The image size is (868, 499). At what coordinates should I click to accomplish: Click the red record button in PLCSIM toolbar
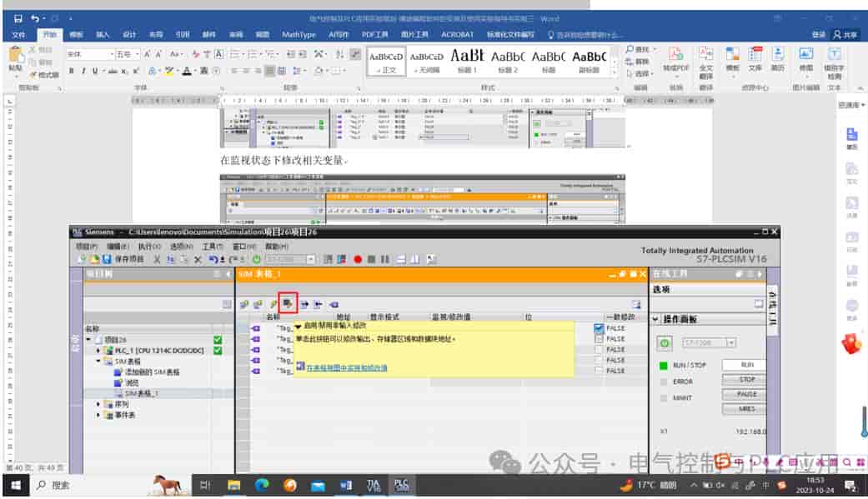(358, 259)
